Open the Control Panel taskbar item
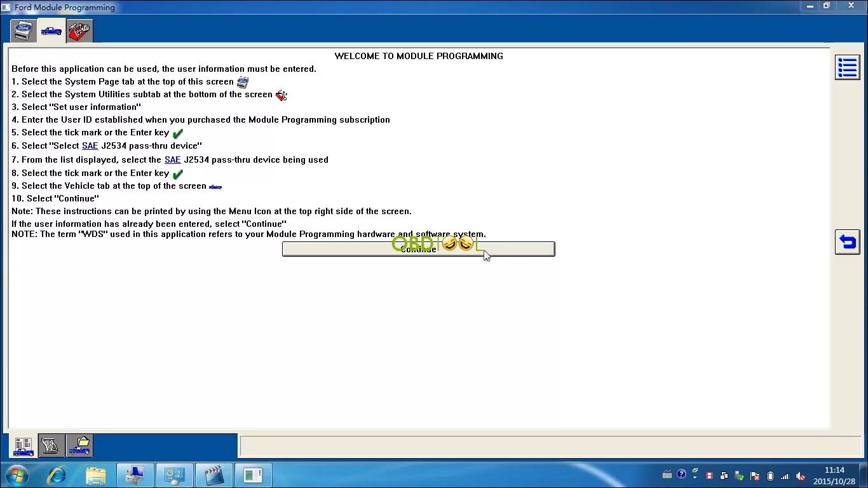 [x=175, y=475]
